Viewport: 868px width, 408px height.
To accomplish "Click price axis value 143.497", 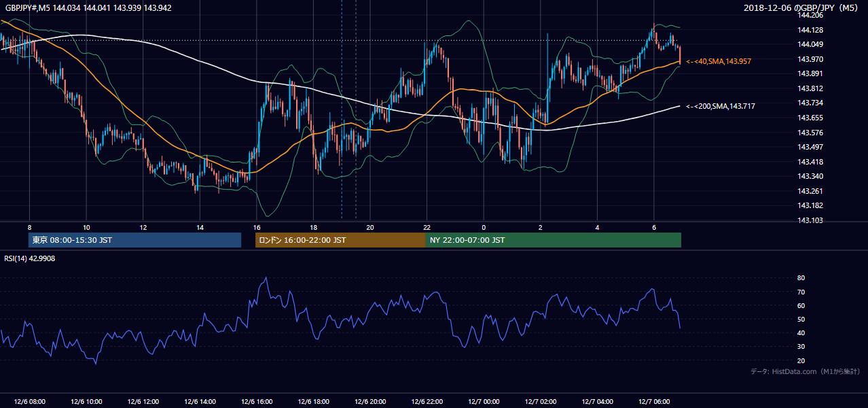I will point(810,147).
